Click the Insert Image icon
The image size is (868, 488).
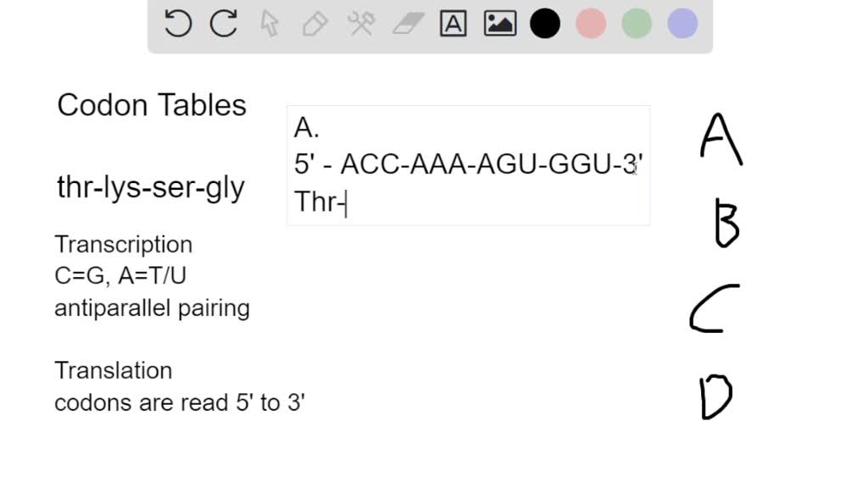coord(499,24)
